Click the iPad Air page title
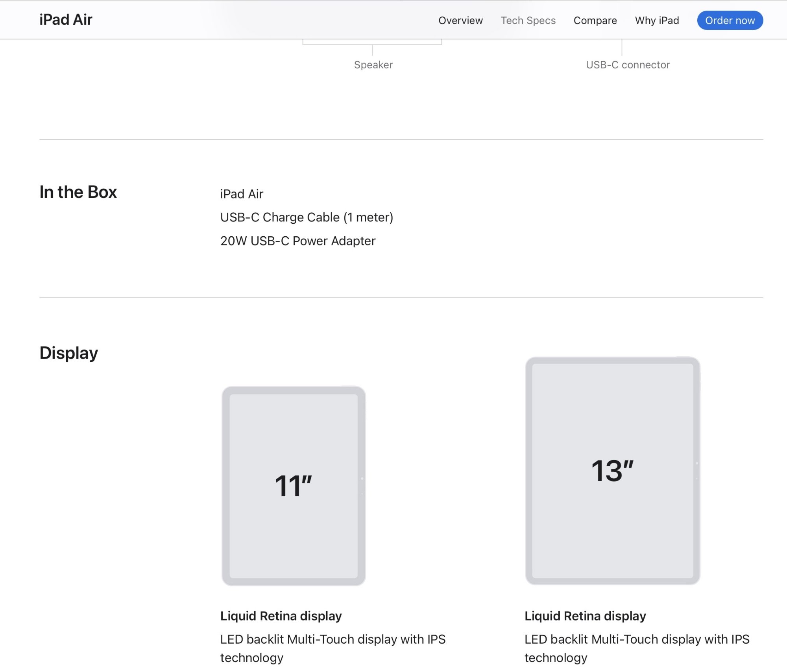787x672 pixels. (x=66, y=20)
